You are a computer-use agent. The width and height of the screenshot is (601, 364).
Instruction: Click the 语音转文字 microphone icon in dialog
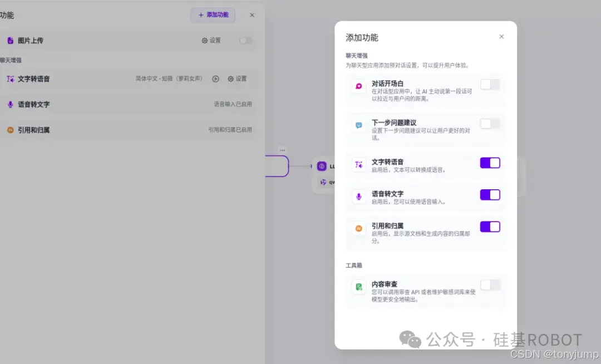(359, 196)
